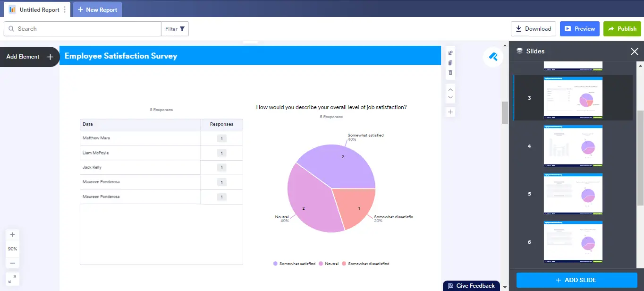Select slide 4 thumbnail

click(573, 146)
